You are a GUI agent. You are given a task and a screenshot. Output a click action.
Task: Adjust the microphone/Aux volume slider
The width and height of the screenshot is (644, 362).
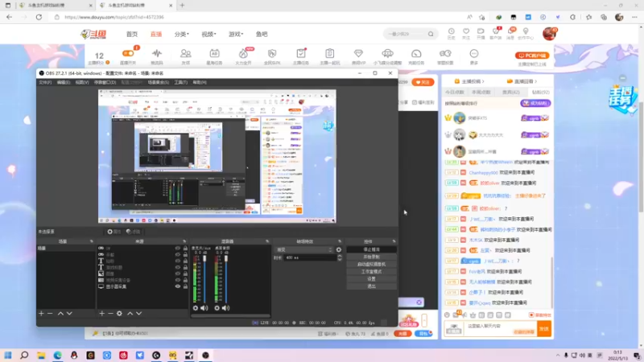coord(204,278)
